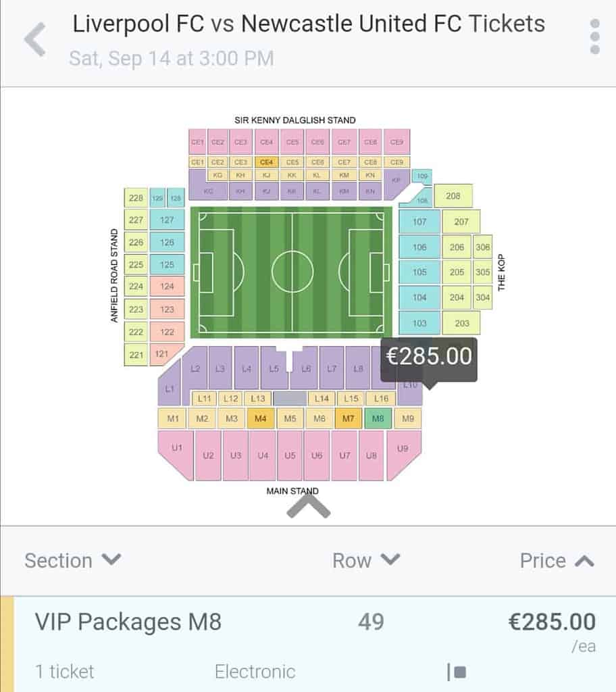Choose upper tier section U5
The width and height of the screenshot is (616, 692).
click(x=290, y=455)
